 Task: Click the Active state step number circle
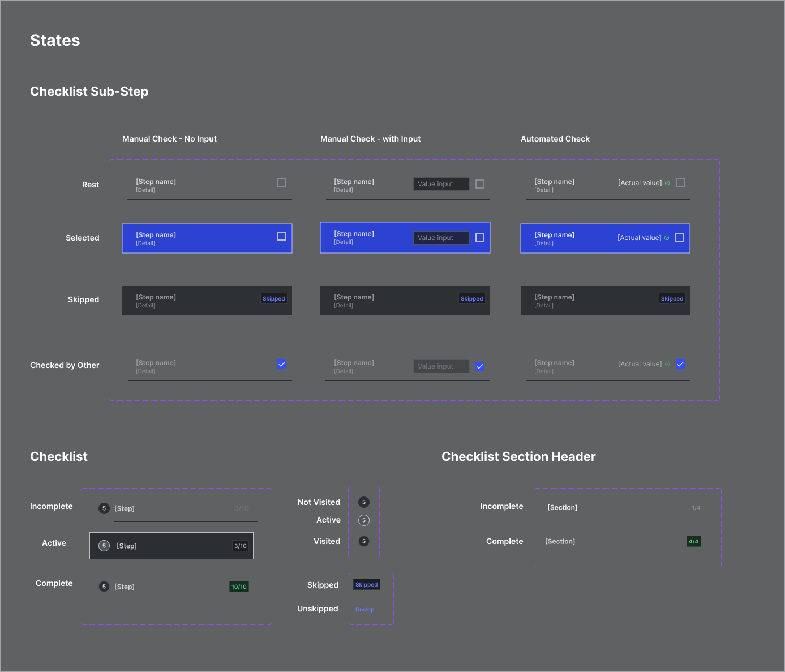point(364,520)
